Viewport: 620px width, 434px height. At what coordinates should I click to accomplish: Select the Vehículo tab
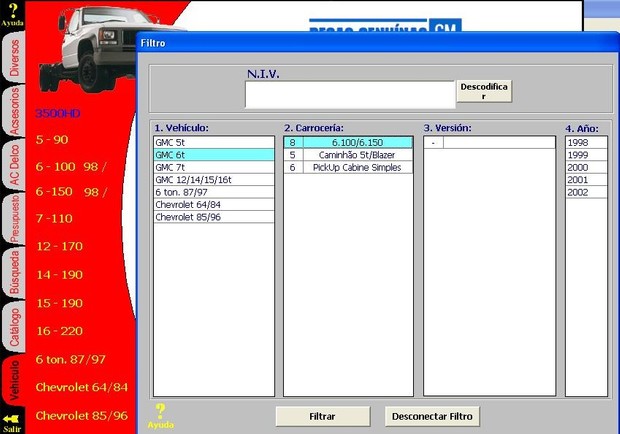pyautogui.click(x=13, y=380)
